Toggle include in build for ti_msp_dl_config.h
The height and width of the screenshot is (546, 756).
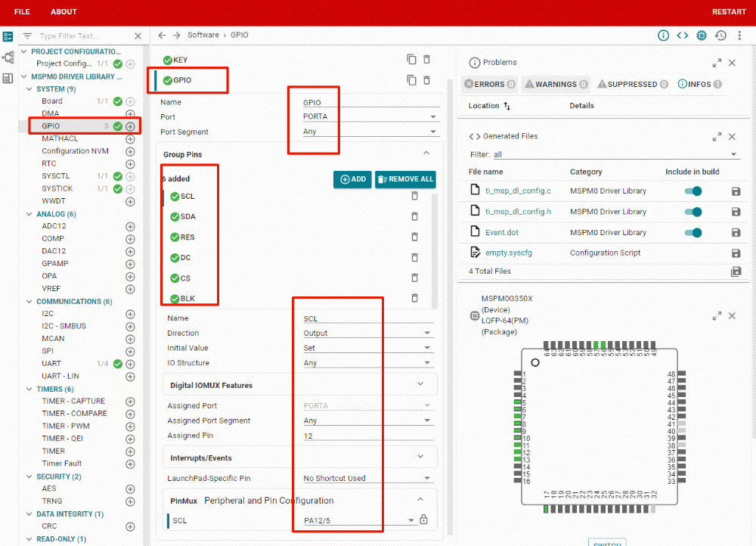coord(693,212)
